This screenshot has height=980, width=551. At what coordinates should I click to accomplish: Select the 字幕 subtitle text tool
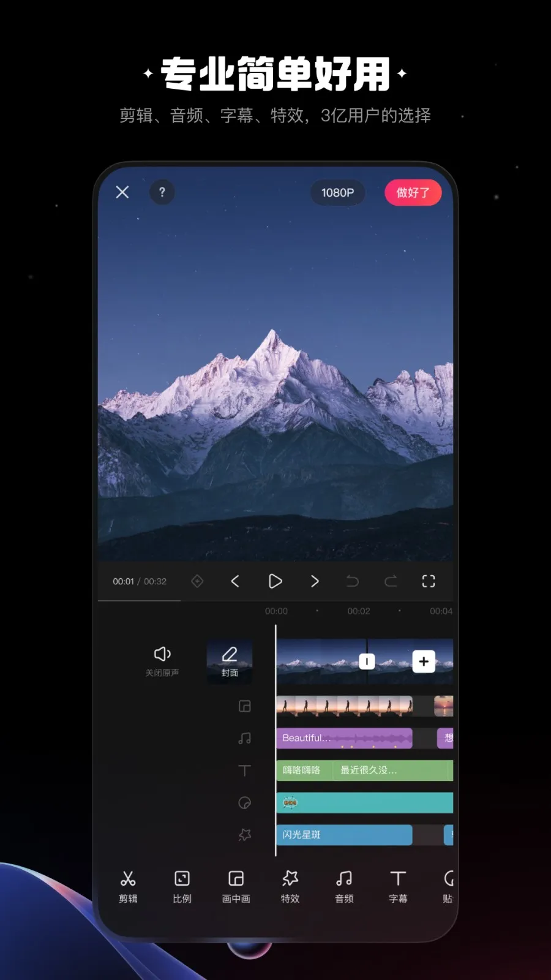[398, 886]
